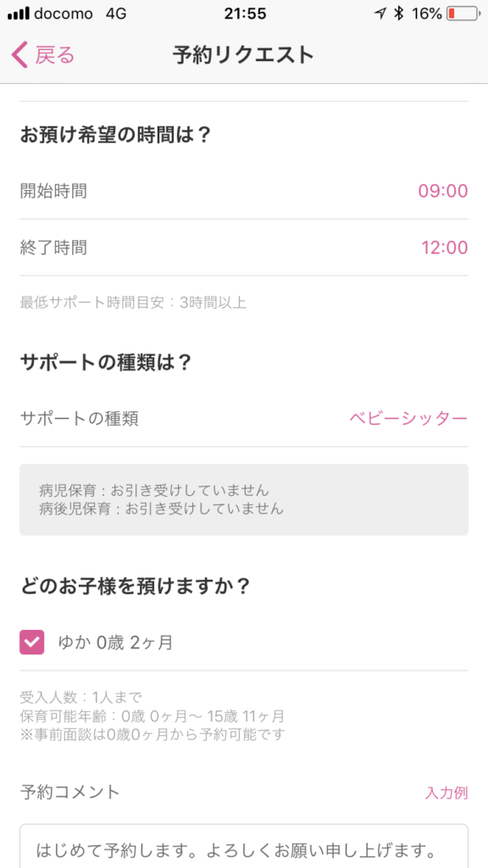Change start time value 09:00
This screenshot has width=488, height=868.
click(x=442, y=191)
